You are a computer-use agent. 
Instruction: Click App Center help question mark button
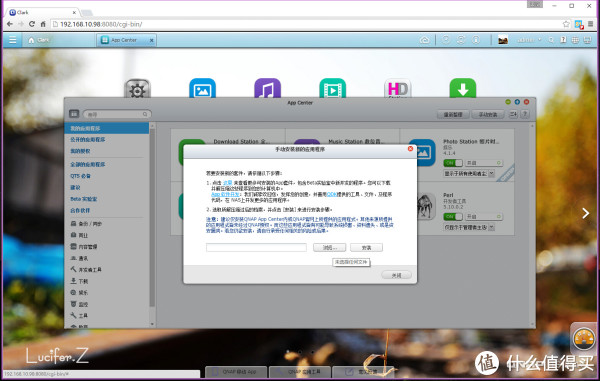pos(525,114)
